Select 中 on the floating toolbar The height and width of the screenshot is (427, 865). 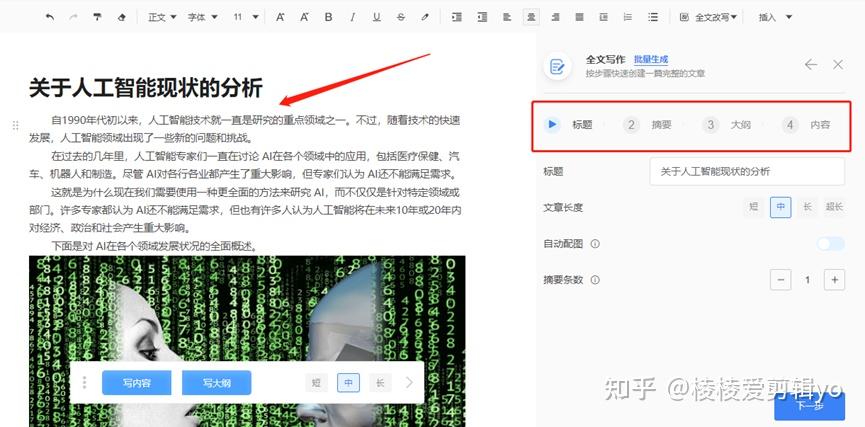click(x=349, y=382)
